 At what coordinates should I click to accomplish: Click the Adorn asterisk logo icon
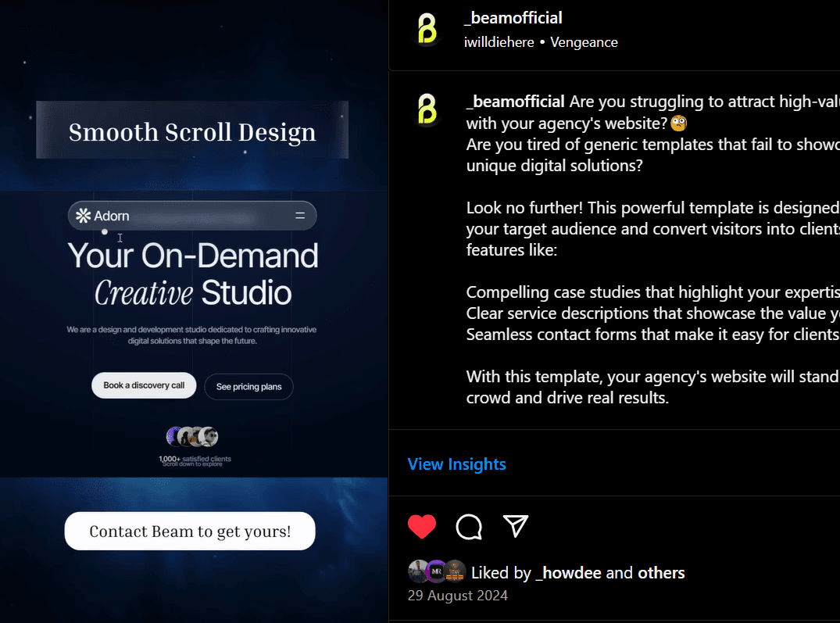coord(83,216)
